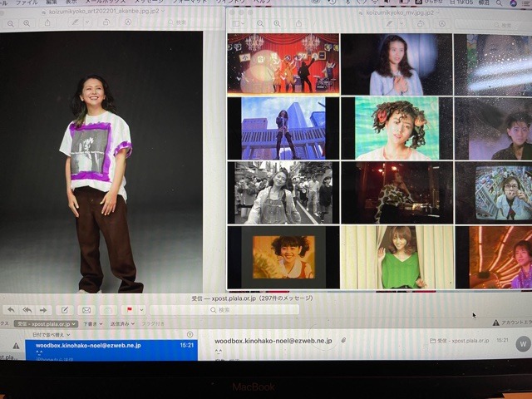Zoom out in the left Preview window
532x399 pixels.
tap(11, 23)
